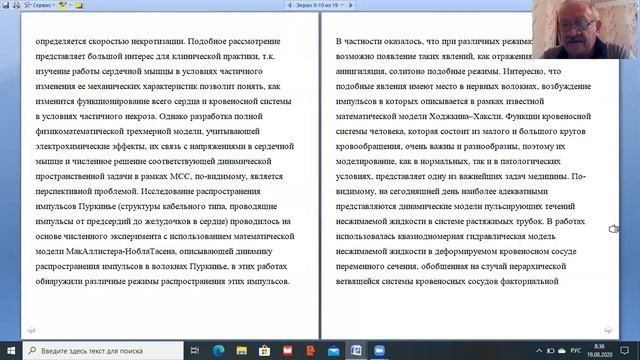Click 'физикоматематической' on left page
The image size is (640, 360).
point(80,131)
